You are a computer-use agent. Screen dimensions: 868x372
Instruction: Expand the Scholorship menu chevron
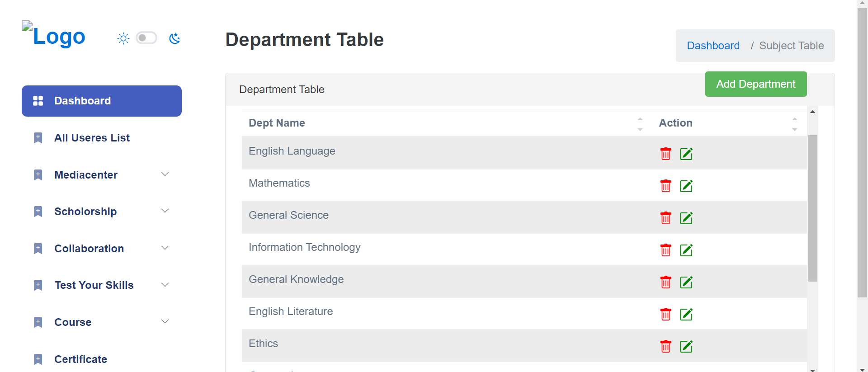click(x=165, y=211)
